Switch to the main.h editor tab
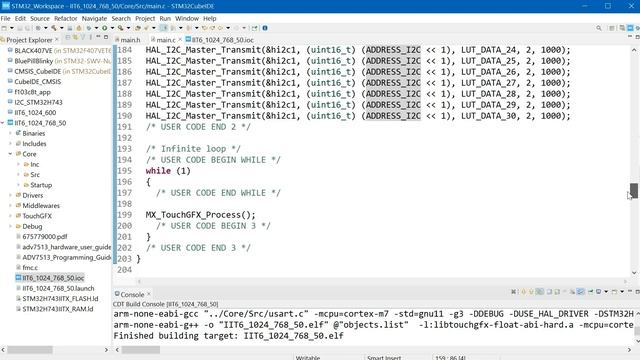Viewport: 640px width, 360px height. [x=128, y=40]
